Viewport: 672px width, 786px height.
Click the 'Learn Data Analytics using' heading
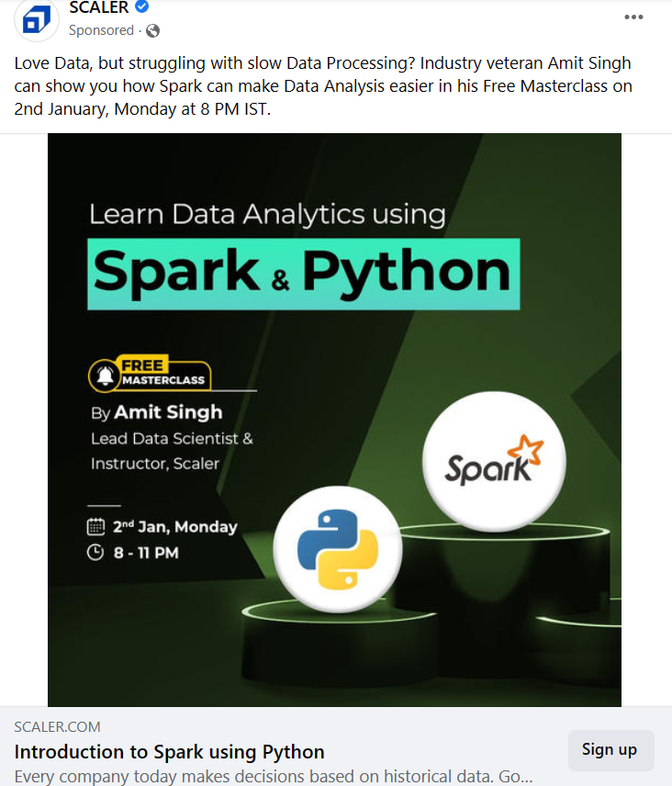pos(267,215)
